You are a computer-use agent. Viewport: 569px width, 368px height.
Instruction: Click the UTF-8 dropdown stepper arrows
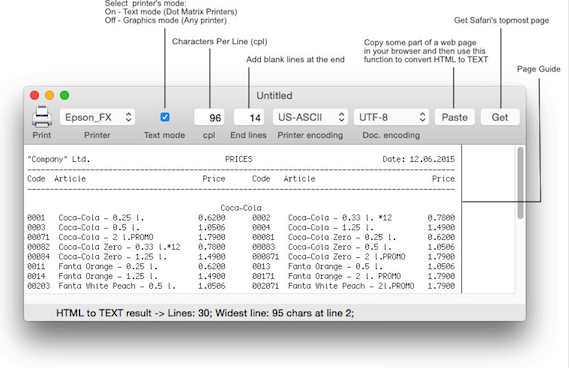[422, 117]
